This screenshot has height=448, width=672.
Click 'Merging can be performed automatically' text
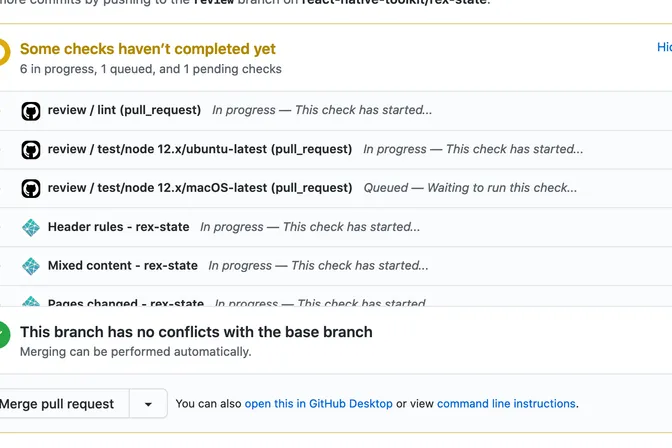click(135, 352)
